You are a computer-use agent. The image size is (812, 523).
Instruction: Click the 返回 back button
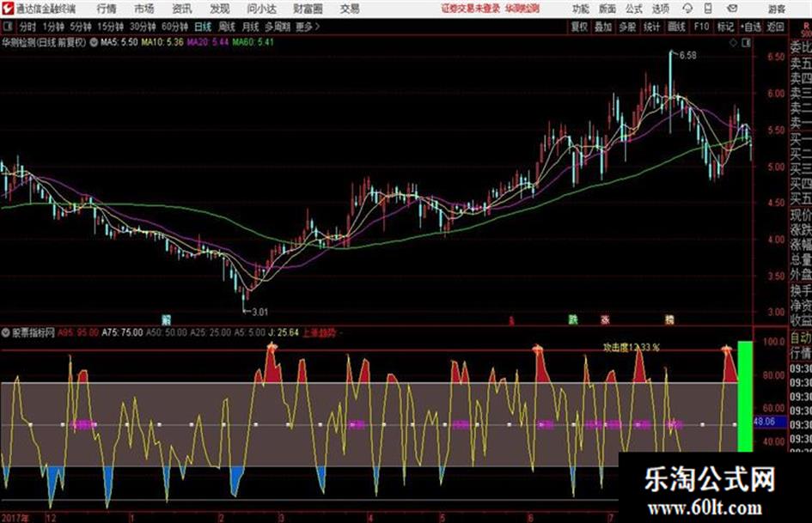(x=775, y=27)
